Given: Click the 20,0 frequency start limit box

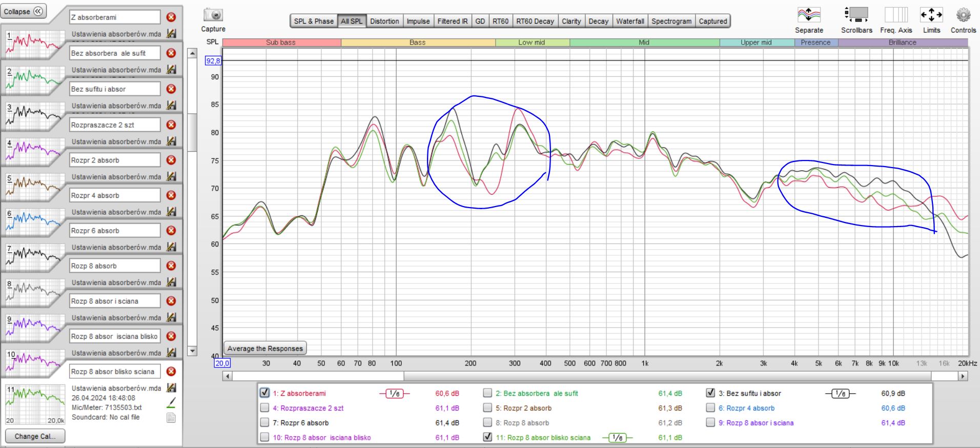Looking at the screenshot, I should 222,363.
